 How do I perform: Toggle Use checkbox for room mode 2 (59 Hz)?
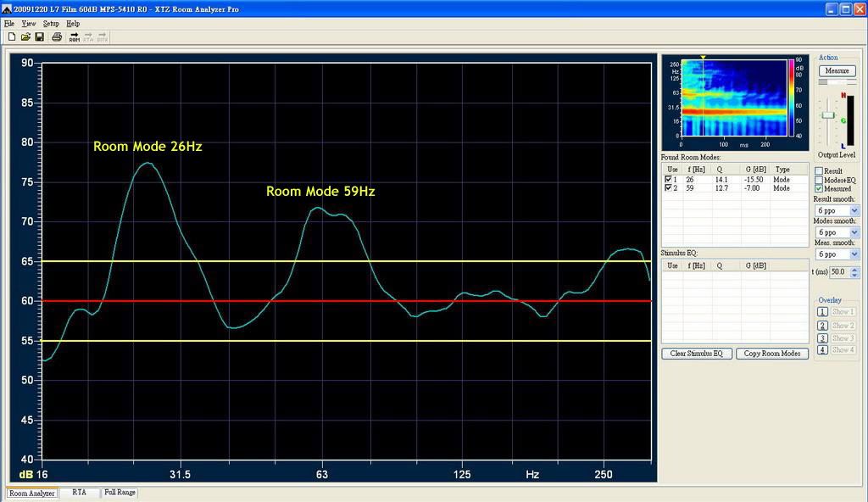pos(668,188)
